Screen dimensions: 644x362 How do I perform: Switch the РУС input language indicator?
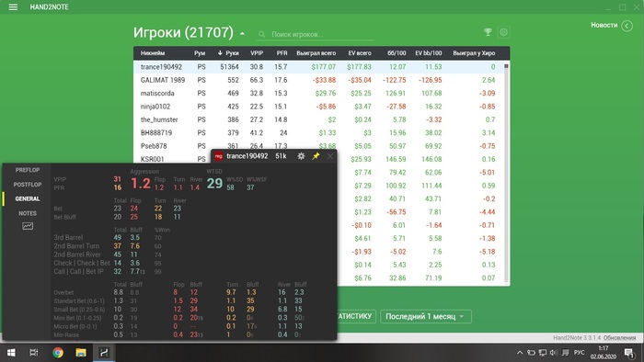pyautogui.click(x=579, y=353)
